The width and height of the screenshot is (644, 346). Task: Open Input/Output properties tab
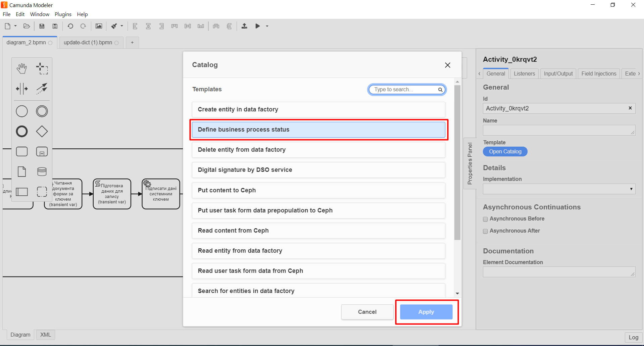click(558, 74)
